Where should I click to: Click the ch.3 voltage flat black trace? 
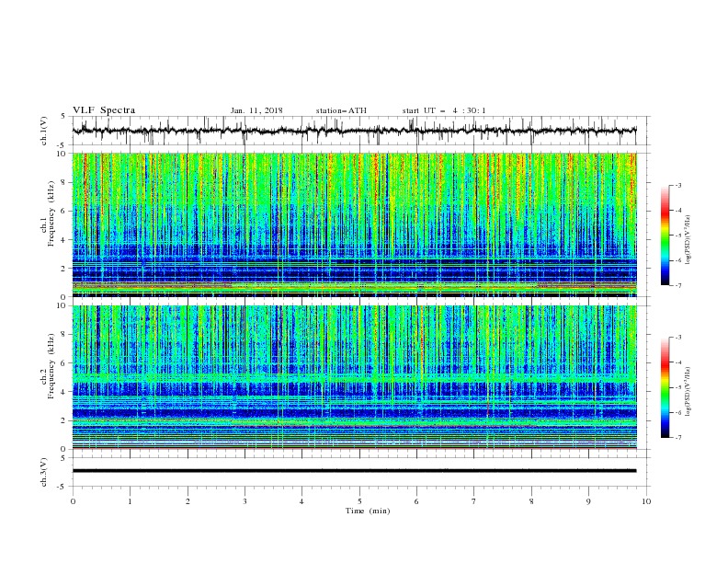(x=354, y=471)
